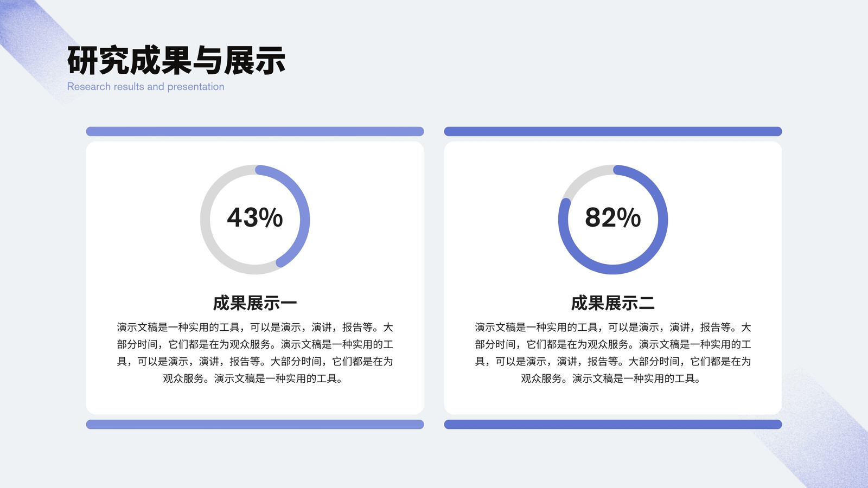Select the 82% donut chart
This screenshot has width=868, height=488.
[613, 220]
